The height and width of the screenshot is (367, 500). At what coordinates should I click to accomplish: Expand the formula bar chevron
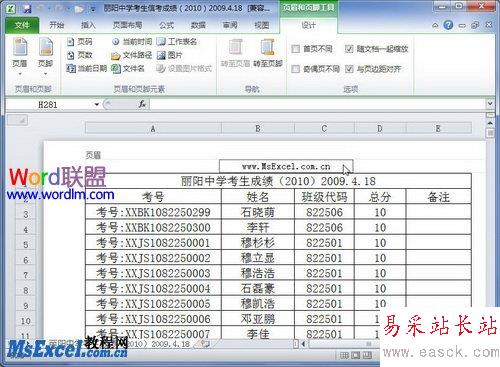click(490, 104)
